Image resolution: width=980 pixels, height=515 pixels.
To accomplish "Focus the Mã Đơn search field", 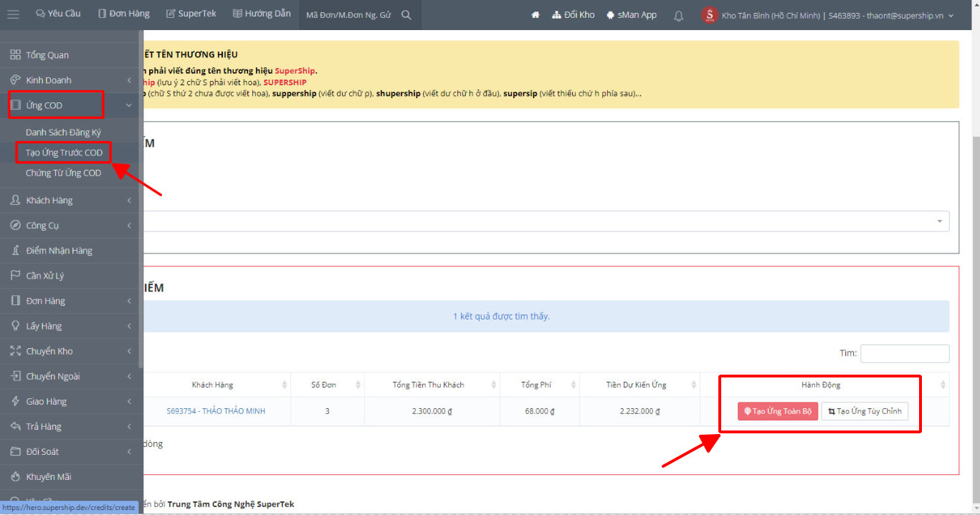I will point(349,15).
